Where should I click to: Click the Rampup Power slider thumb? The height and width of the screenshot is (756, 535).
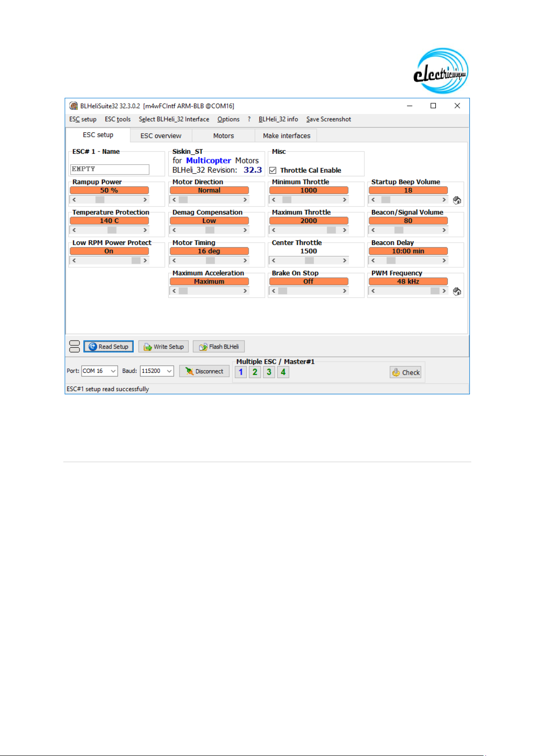[100, 200]
